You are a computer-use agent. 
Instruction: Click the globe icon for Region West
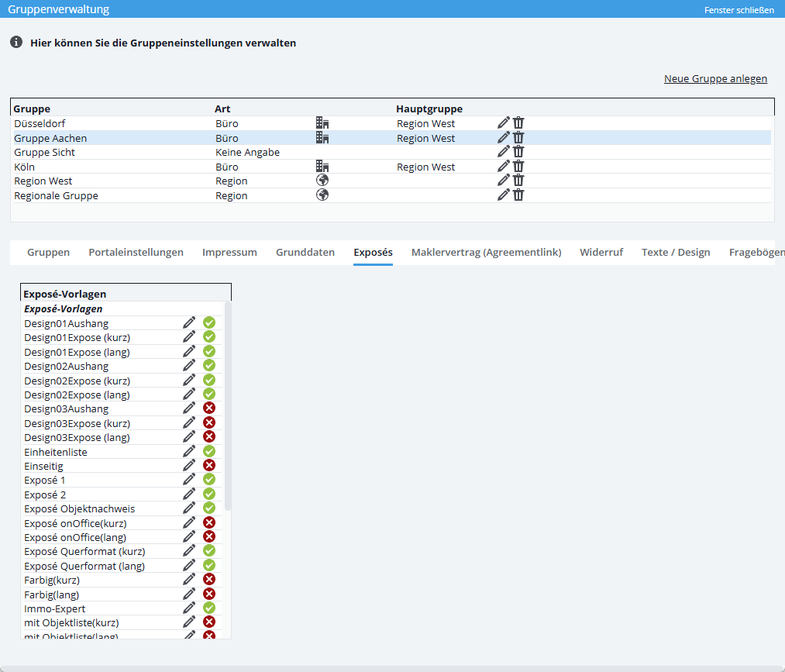point(322,181)
